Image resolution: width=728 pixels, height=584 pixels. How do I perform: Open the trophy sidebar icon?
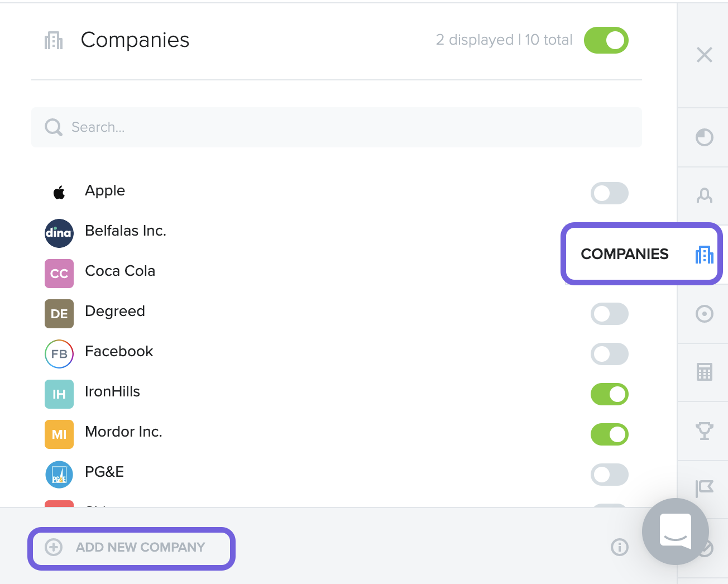coord(704,430)
